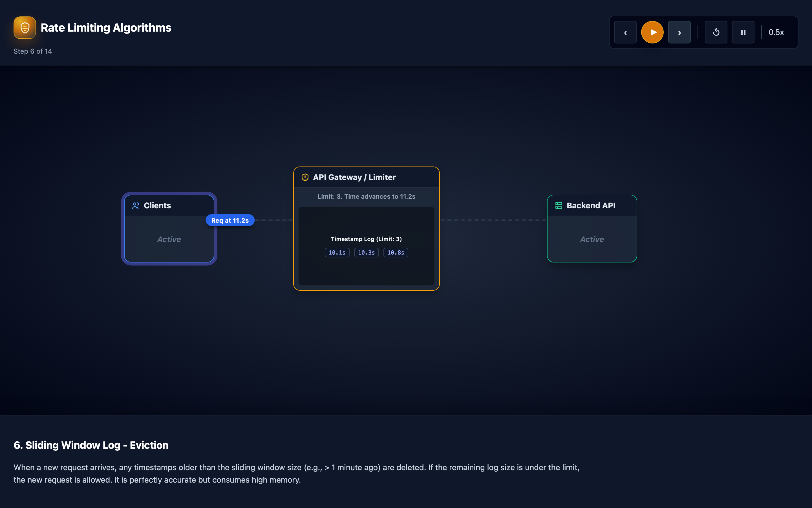Click the Timestamp Log (Limit: 3) label
Viewport: 812px width, 508px height.
(x=367, y=239)
